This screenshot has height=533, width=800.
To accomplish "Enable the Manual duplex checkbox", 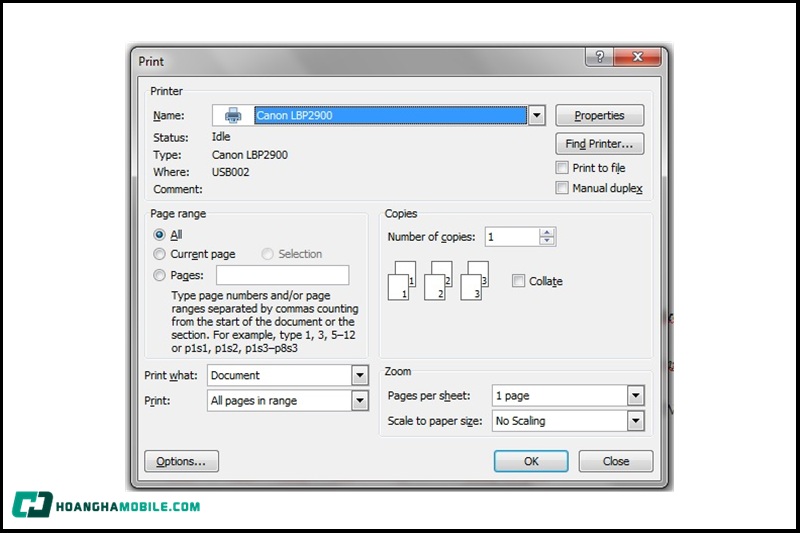I will tap(562, 188).
